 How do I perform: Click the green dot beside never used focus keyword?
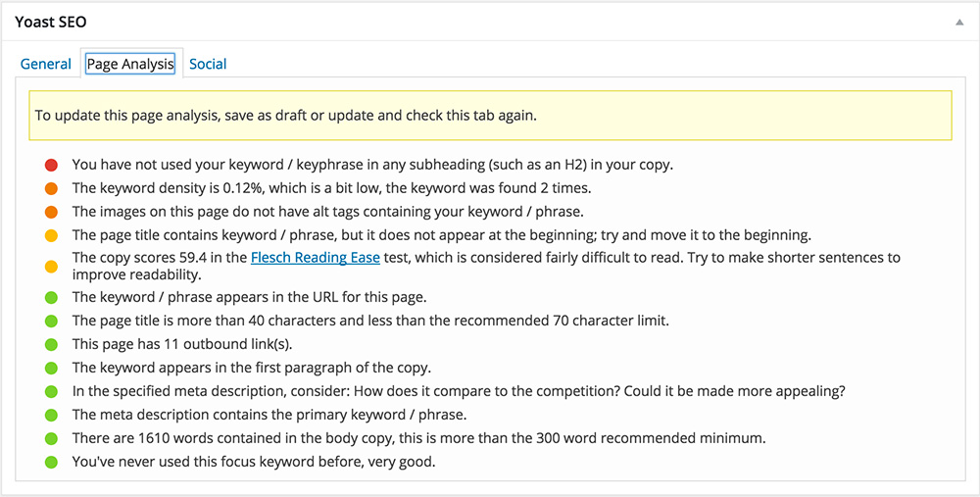51,462
